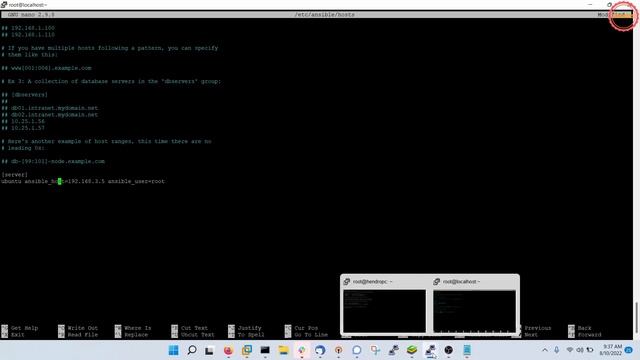Viewport: 640px width, 360px height.
Task: Click Go To Line shortcut in footer
Action: pos(307,335)
